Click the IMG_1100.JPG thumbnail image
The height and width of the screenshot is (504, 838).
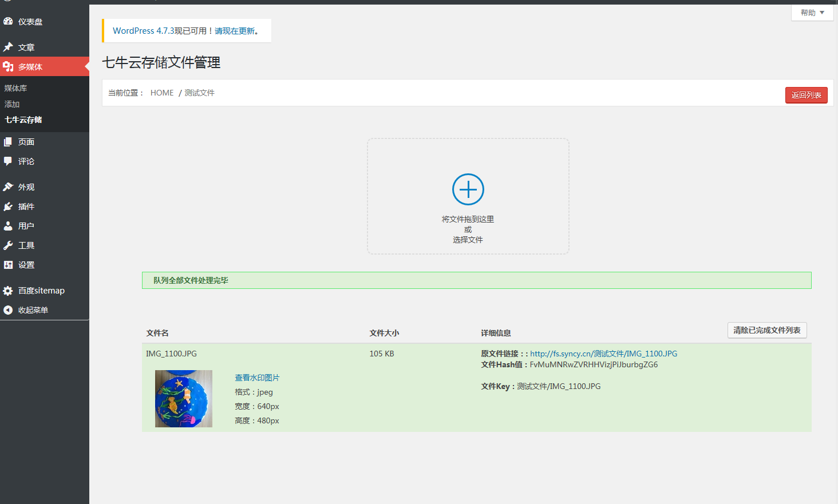(x=184, y=399)
